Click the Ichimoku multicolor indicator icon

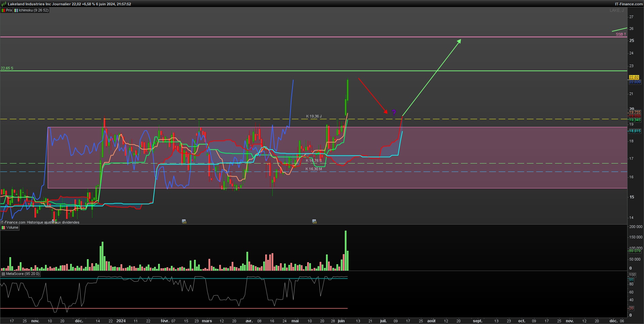(x=16, y=10)
